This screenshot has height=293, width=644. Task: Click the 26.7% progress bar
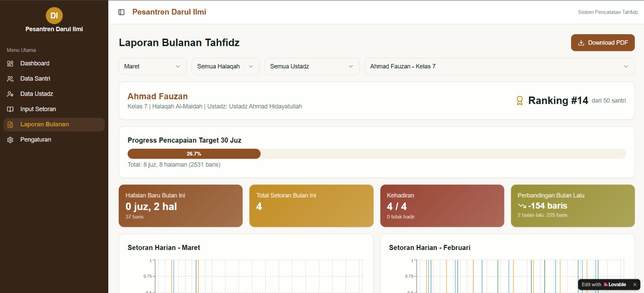[x=194, y=154]
